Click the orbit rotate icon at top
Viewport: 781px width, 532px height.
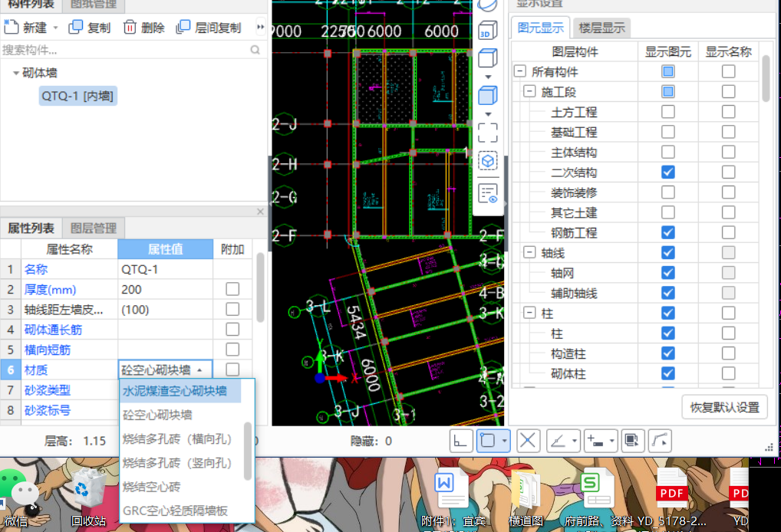point(487,5)
